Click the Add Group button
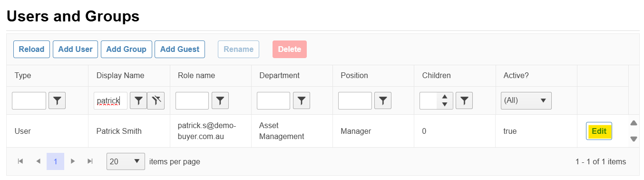The height and width of the screenshot is (180, 644). (127, 49)
